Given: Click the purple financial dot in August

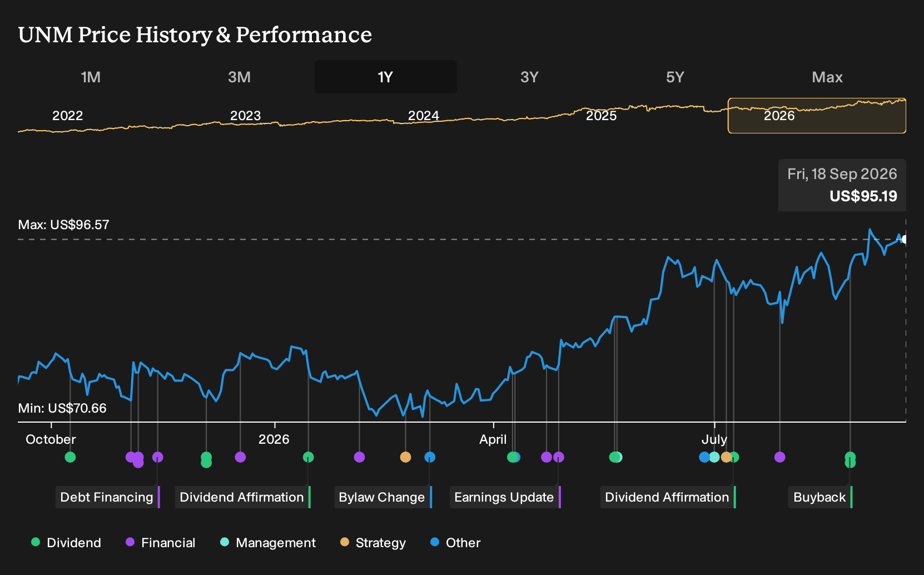Looking at the screenshot, I should click(x=780, y=457).
